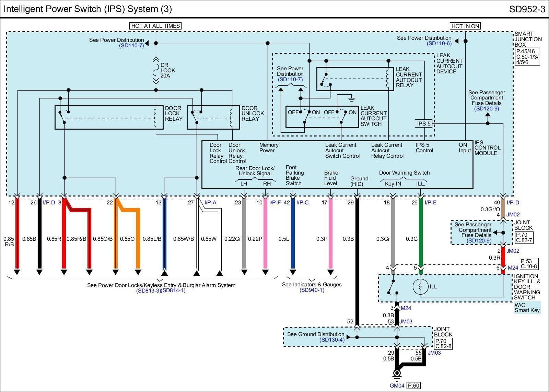Open the SD130-4 ground distribution link

coord(332,340)
